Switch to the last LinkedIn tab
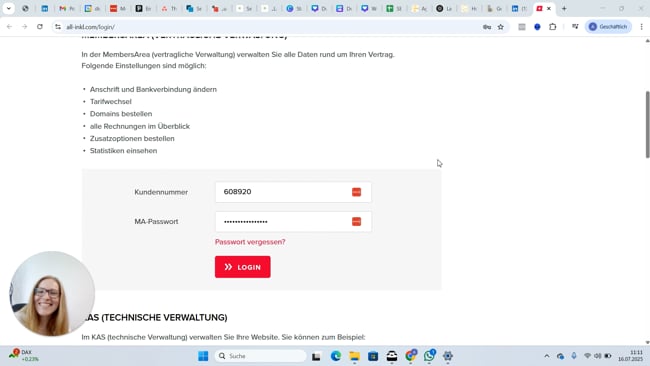Image resolution: width=650 pixels, height=366 pixels. (519, 8)
